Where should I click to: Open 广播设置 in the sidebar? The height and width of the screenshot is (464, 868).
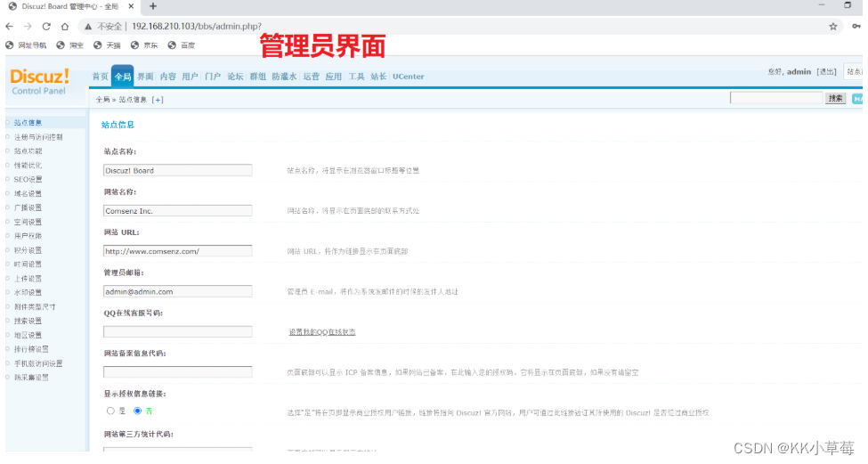pyautogui.click(x=28, y=208)
